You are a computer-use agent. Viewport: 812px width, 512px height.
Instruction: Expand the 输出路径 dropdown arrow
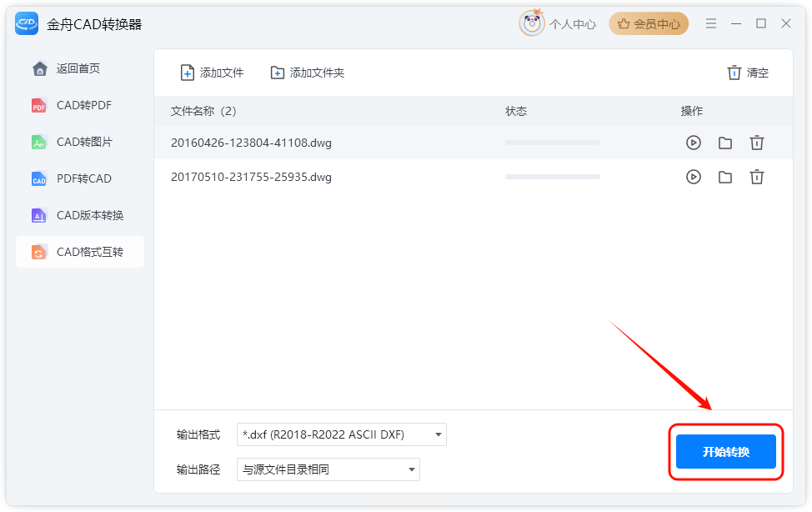(412, 469)
